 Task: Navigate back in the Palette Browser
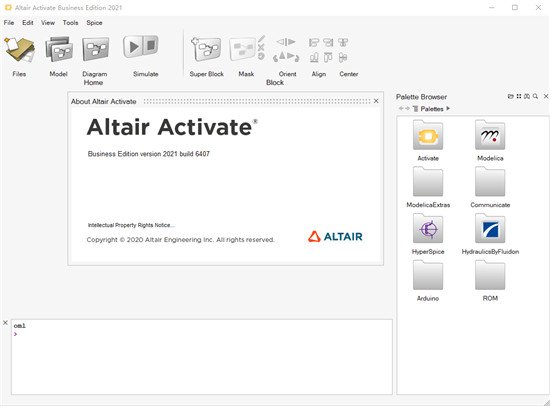pyautogui.click(x=401, y=108)
